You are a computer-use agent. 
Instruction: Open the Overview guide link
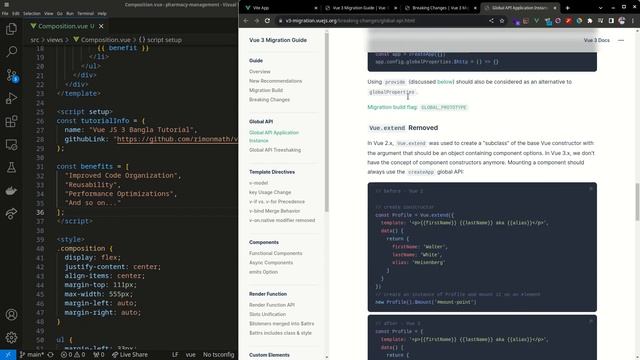pyautogui.click(x=260, y=71)
